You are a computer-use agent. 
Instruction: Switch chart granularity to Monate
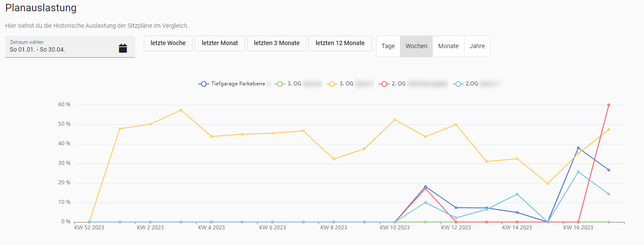coord(448,46)
